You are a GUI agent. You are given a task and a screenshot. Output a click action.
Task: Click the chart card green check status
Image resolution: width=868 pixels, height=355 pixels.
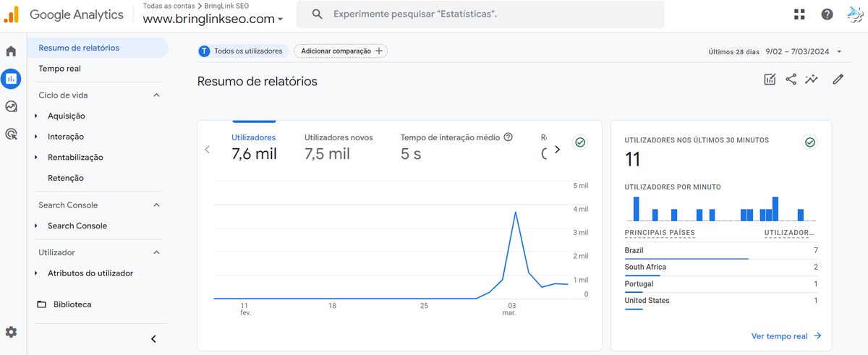coord(579,142)
